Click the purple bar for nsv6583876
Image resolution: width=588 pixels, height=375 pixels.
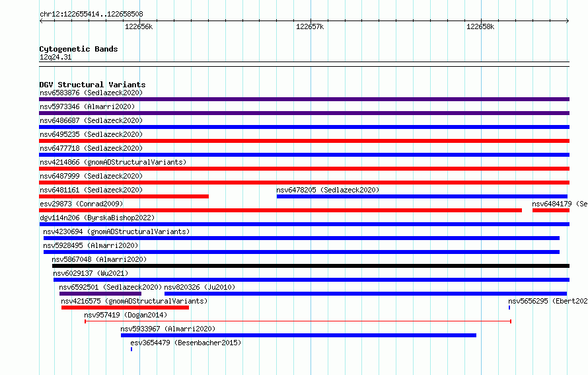[x=304, y=99]
